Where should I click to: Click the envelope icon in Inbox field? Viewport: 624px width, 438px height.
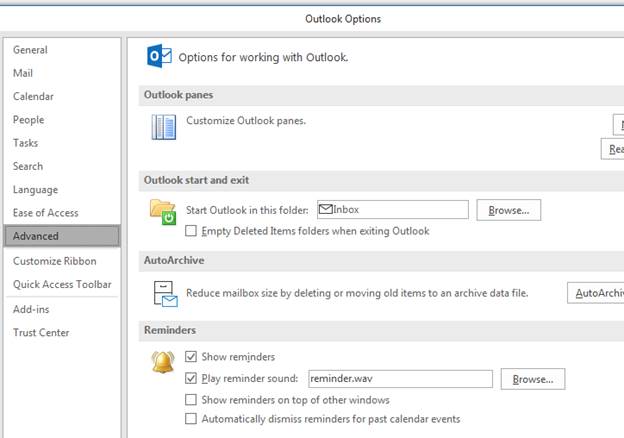click(x=326, y=209)
